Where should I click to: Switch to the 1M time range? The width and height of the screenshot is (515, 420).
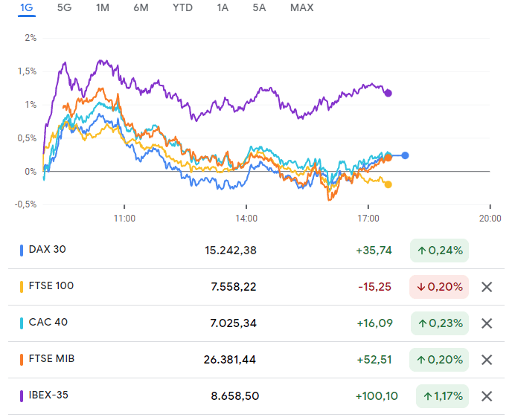pyautogui.click(x=103, y=7)
